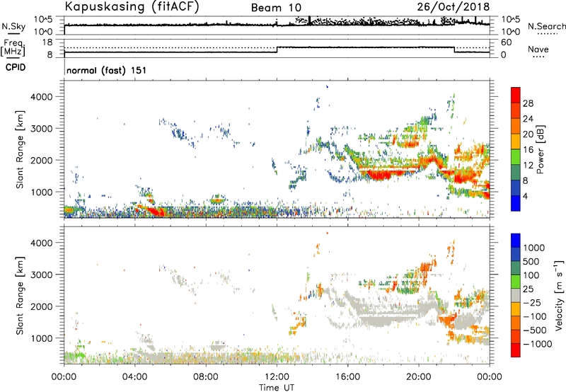Click the velocity panel 'Slant Range [km]' label
566x392 pixels.
20,296
